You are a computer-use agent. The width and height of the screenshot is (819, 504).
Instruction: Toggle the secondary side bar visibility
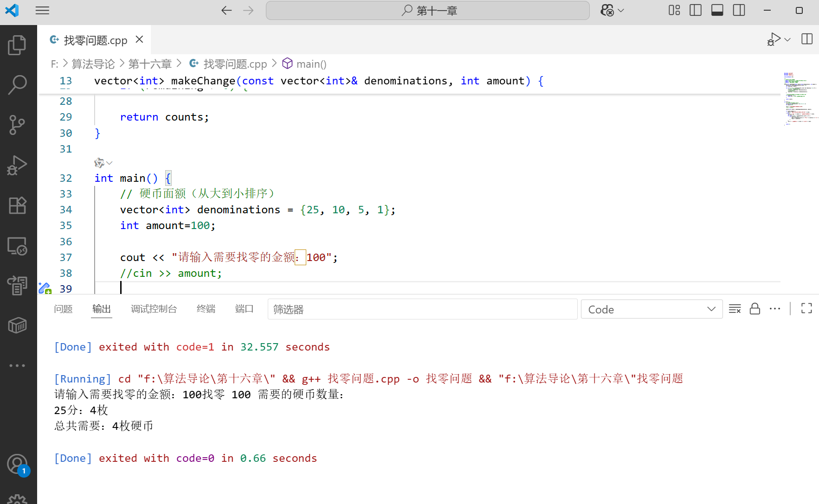739,10
